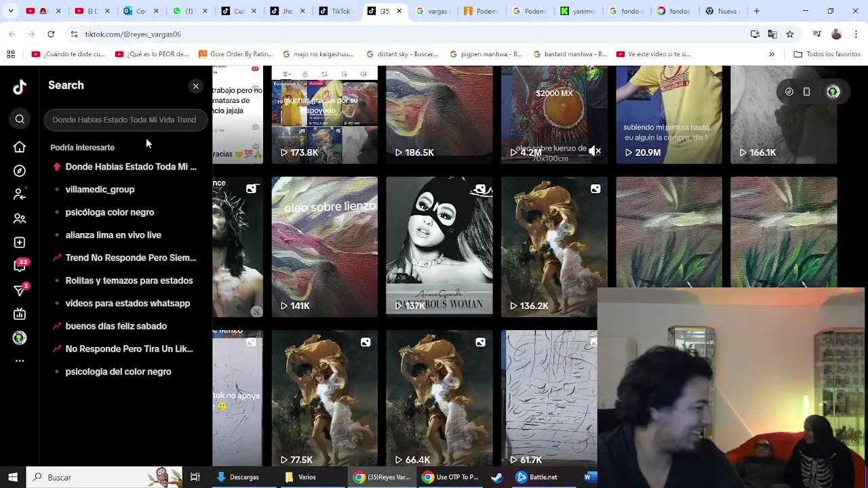Open the 20.9M views yellow shirt video
This screenshot has height=488, width=868.
[669, 115]
